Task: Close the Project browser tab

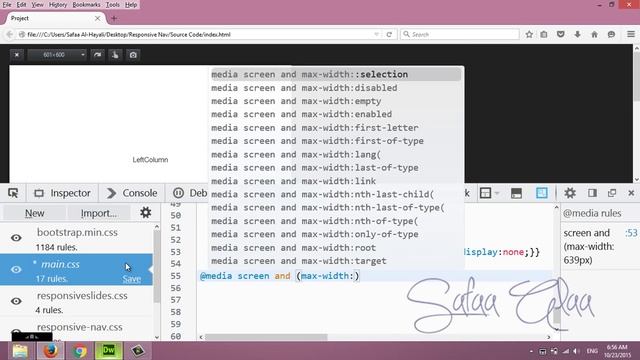Action: pos(97,18)
